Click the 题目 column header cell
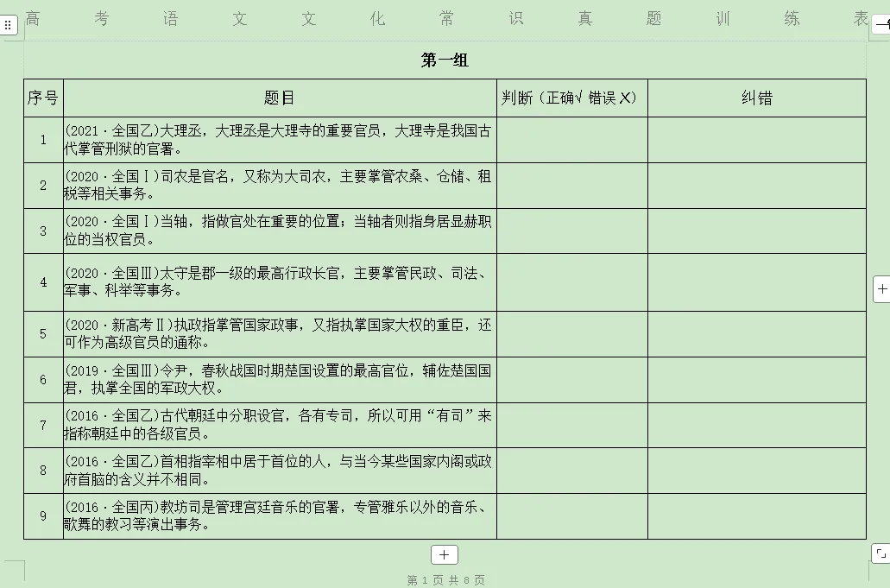Image resolution: width=890 pixels, height=588 pixels. click(x=279, y=98)
